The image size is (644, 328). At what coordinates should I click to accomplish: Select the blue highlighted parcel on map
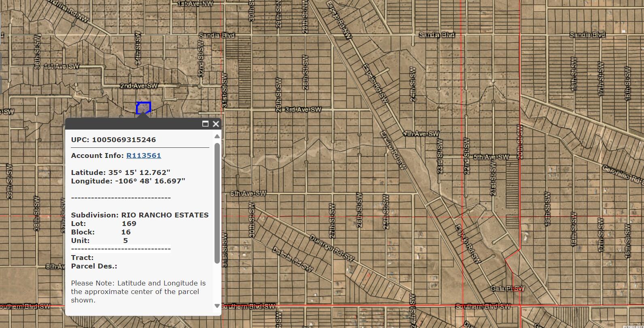tap(144, 108)
